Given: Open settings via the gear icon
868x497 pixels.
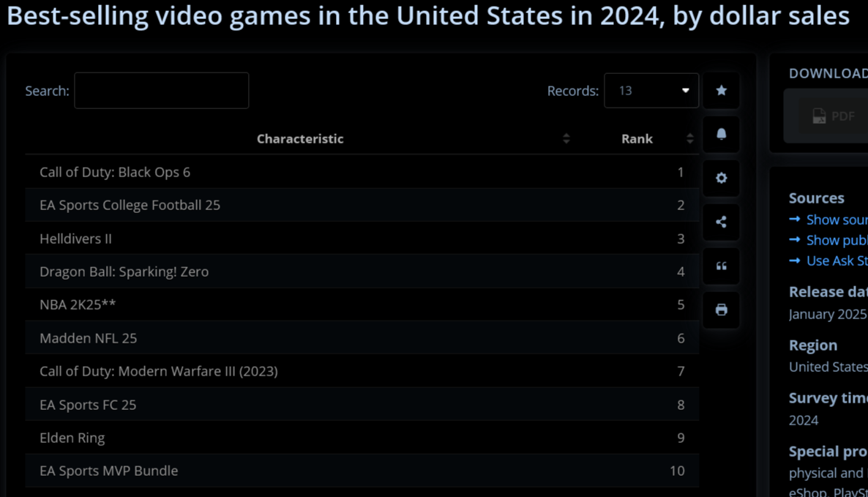Looking at the screenshot, I should click(721, 178).
